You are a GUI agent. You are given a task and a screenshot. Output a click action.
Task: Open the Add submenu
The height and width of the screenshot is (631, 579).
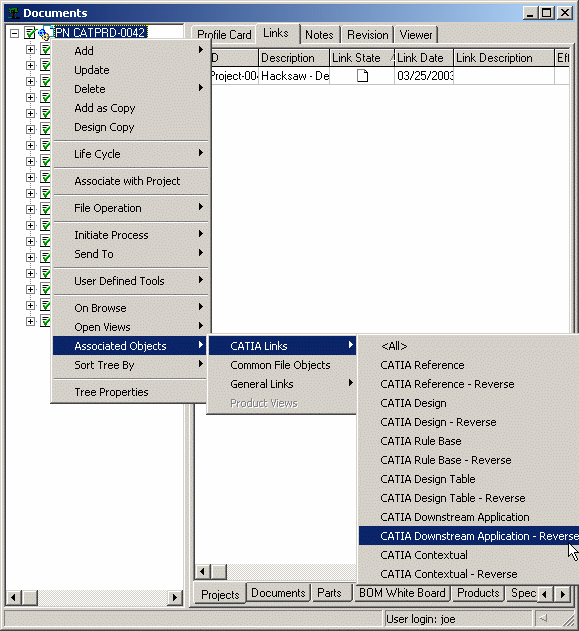coord(130,51)
